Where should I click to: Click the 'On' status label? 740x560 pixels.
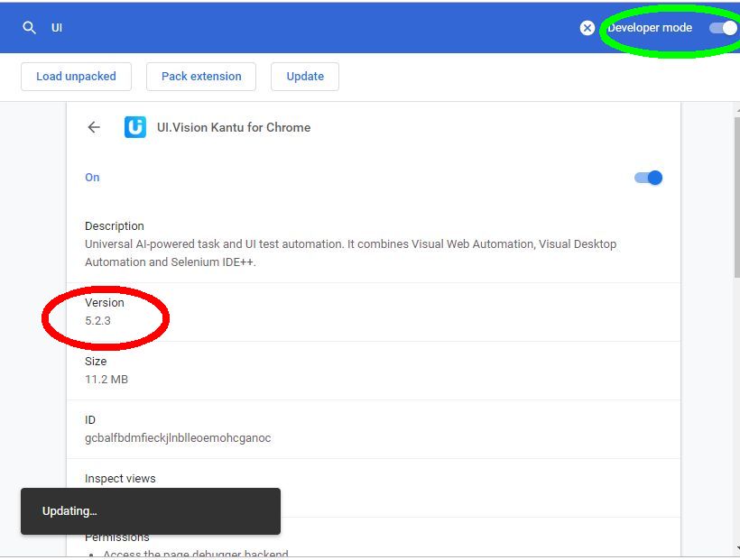(x=92, y=178)
